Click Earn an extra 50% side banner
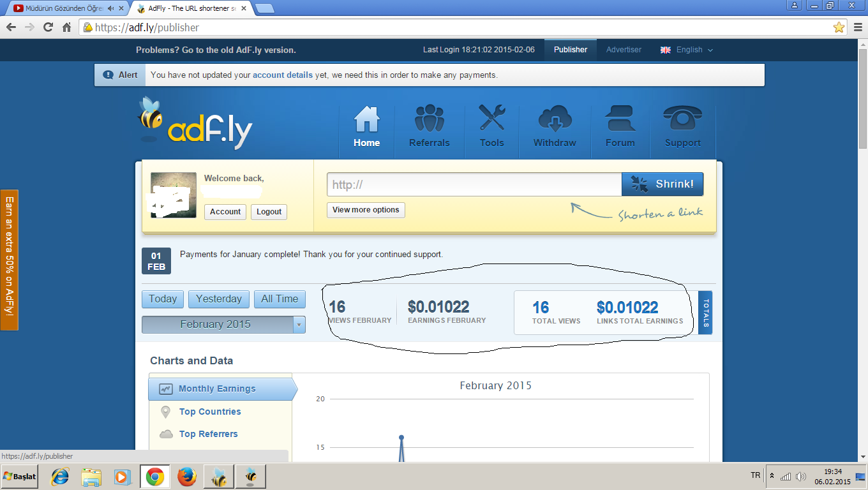 (10, 260)
